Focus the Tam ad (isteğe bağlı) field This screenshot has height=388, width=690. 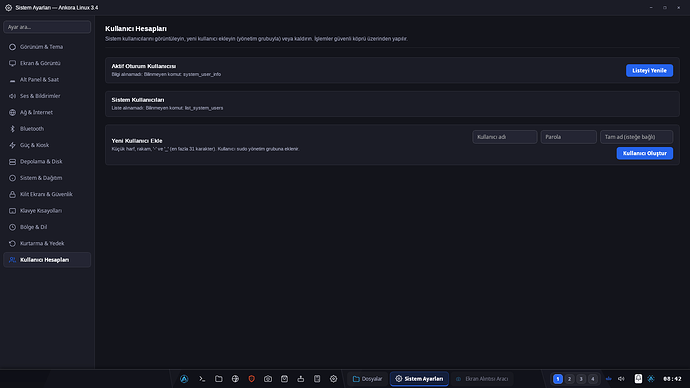click(636, 137)
